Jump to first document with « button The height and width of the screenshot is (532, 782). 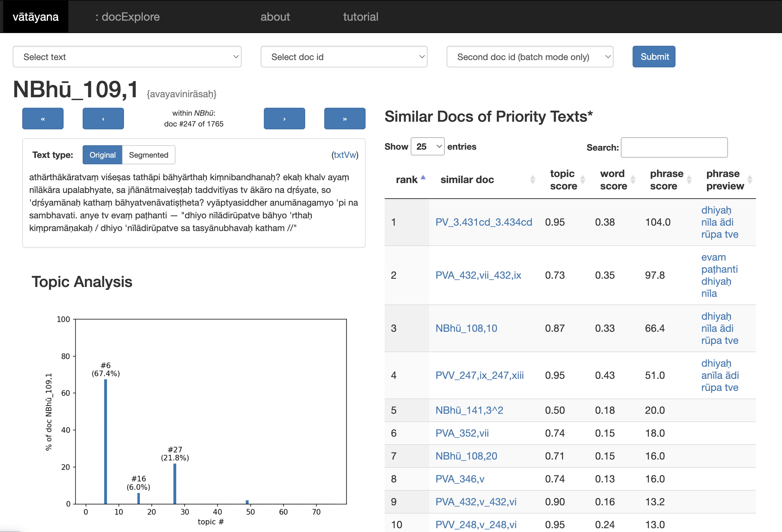[x=43, y=119]
